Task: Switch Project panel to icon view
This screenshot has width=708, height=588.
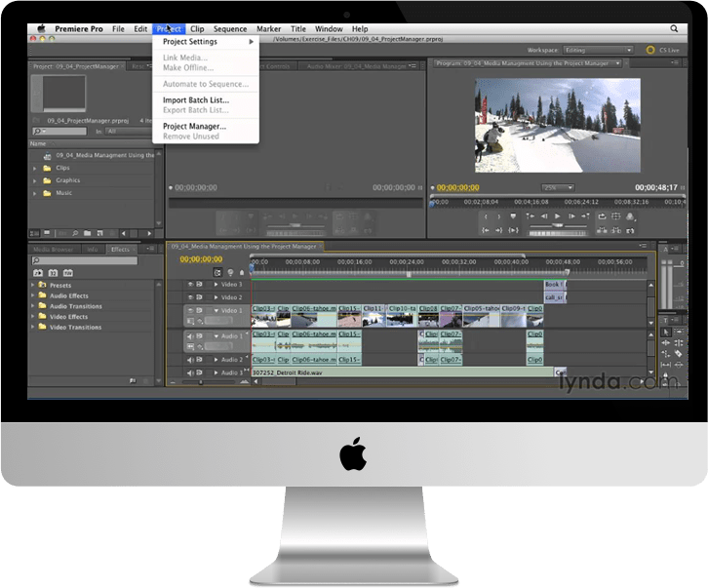Action: click(x=47, y=233)
